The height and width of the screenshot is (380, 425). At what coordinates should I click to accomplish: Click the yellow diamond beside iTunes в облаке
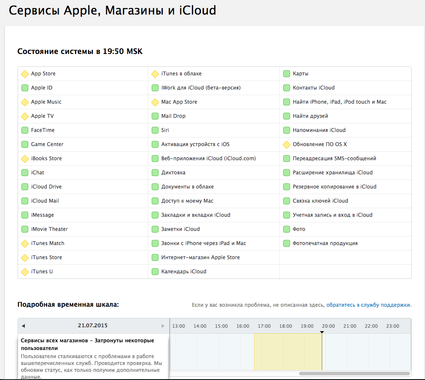(x=155, y=74)
